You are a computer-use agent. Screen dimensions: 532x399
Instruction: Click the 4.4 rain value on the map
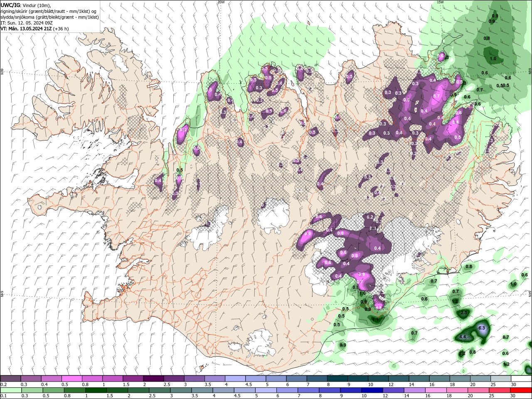[x=463, y=337]
